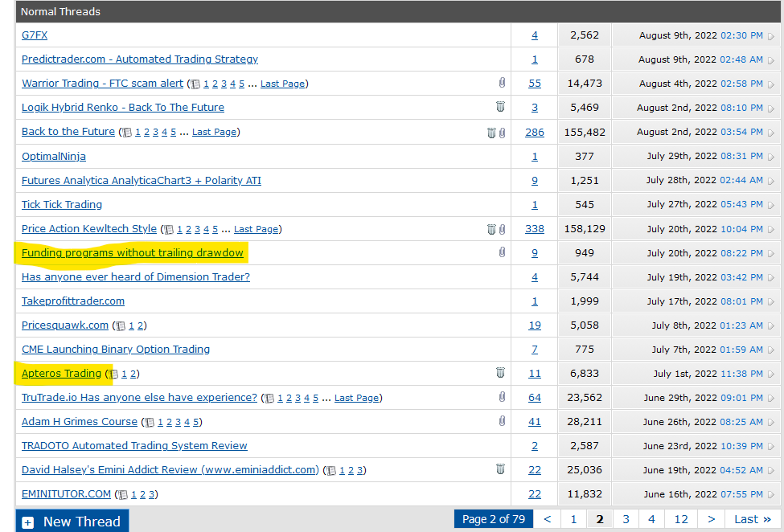Image resolution: width=784 pixels, height=532 pixels.
Task: Jump to page 1 in pagination
Action: 573,519
